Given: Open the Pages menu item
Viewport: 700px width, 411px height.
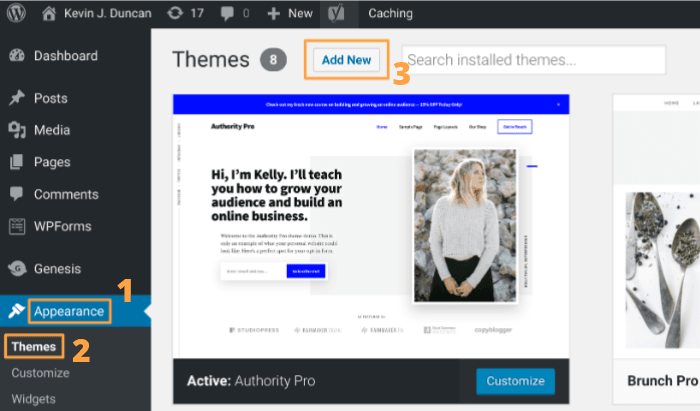Looking at the screenshot, I should point(52,162).
